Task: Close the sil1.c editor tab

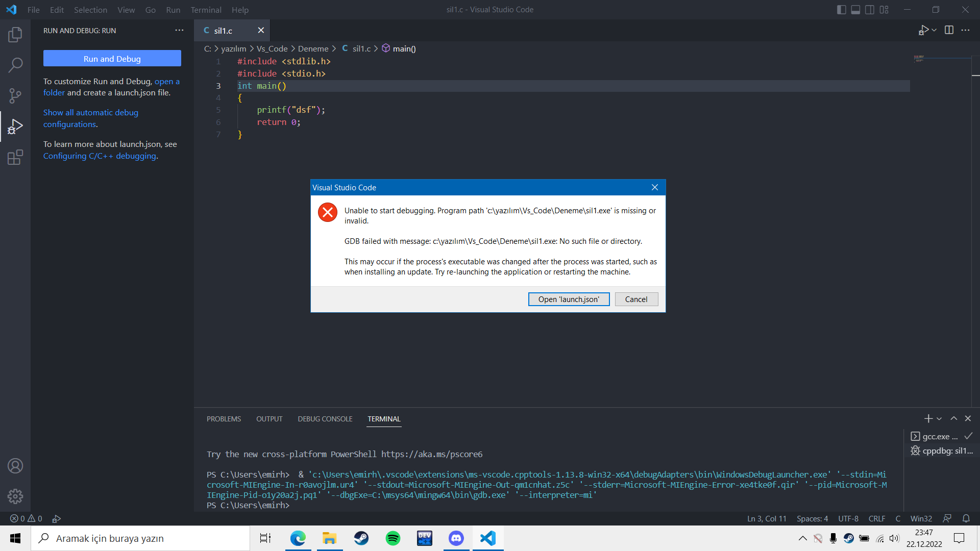Action: pos(261,30)
